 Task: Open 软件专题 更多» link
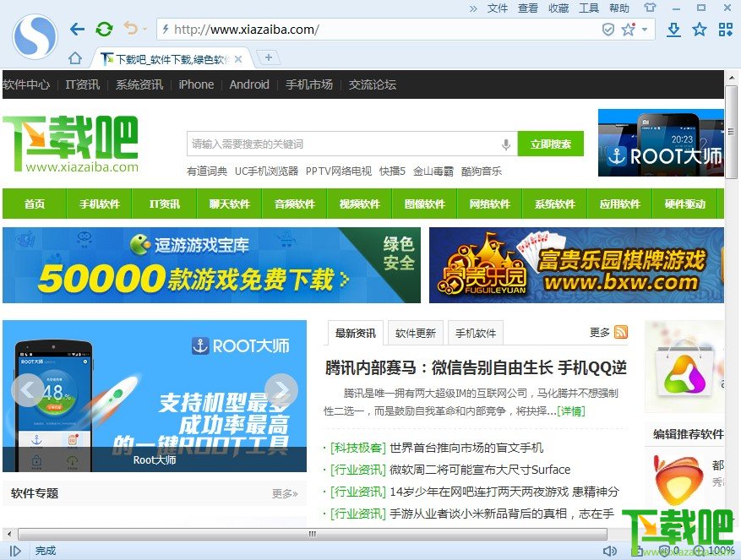tap(285, 494)
